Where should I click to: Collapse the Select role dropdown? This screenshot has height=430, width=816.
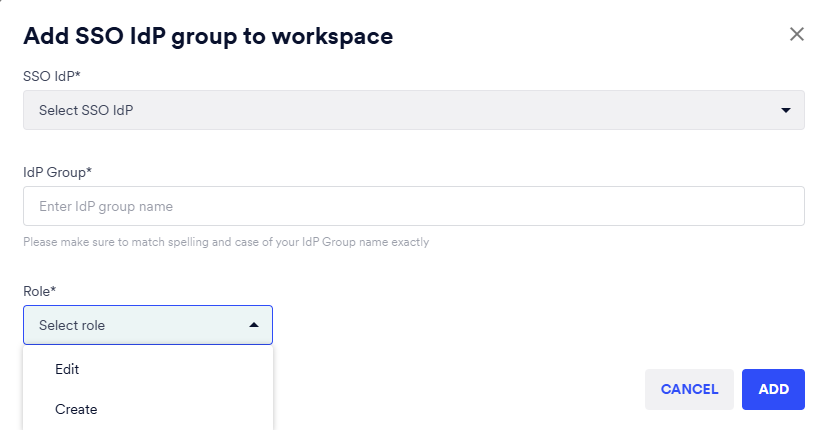click(x=147, y=325)
